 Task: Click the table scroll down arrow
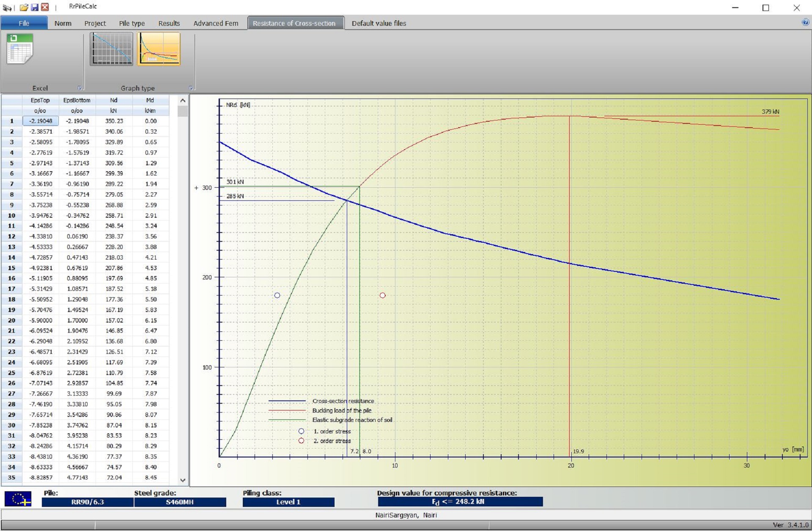183,480
